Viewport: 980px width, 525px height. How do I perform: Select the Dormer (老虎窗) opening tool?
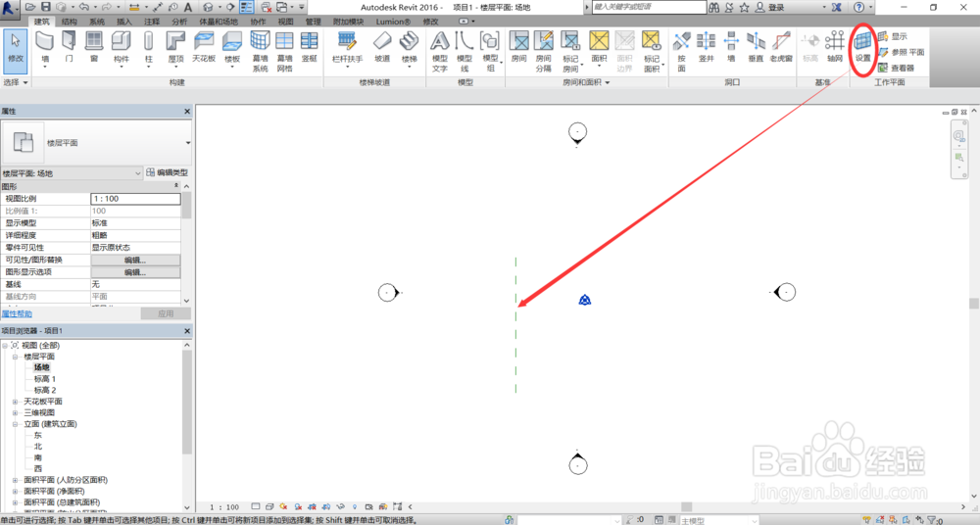click(x=781, y=48)
